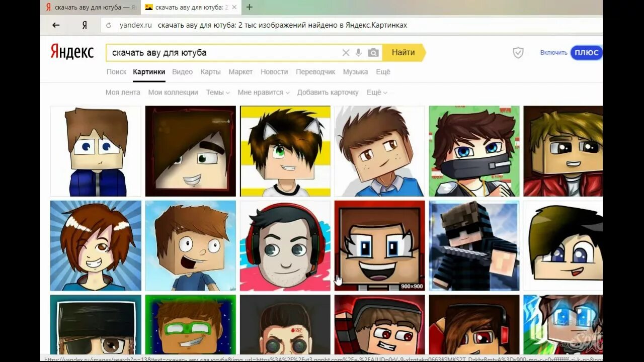Open the Картинки tab
Viewport: 644px width, 362px height.
149,72
